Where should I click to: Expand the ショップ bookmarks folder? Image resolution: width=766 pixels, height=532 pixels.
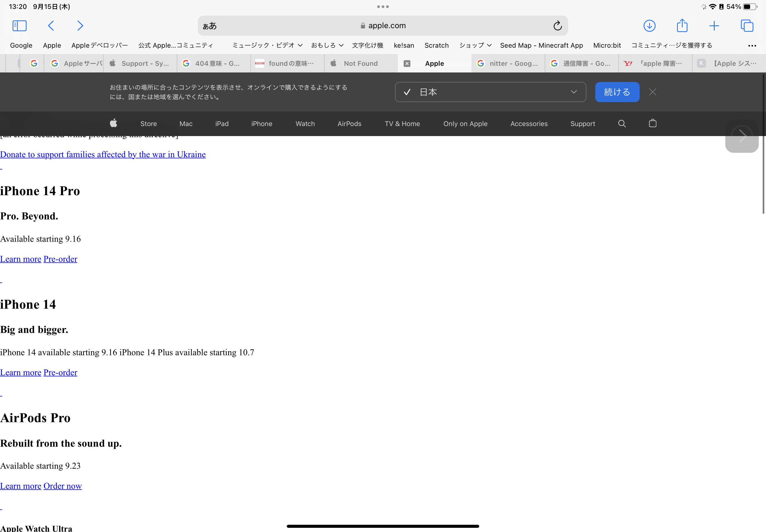[x=475, y=45]
